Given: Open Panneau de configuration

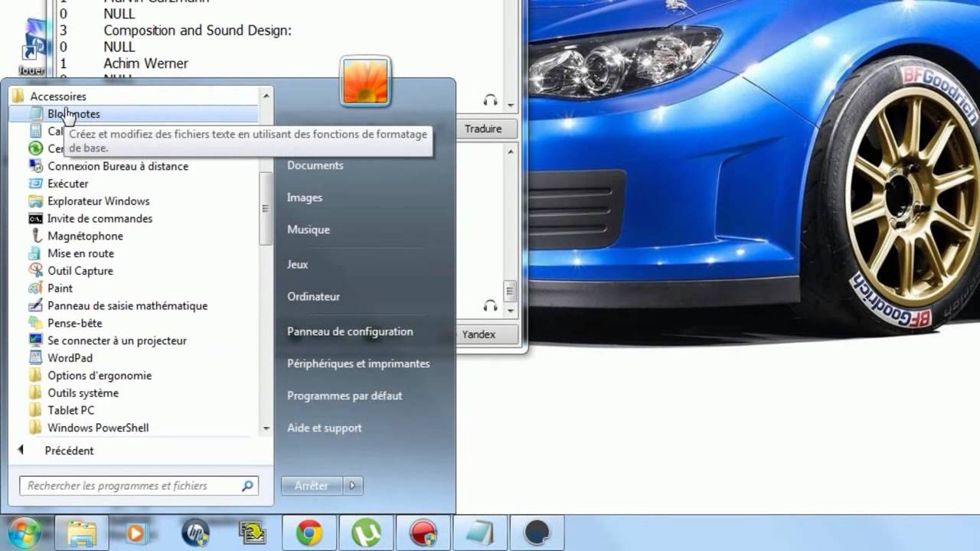Looking at the screenshot, I should pyautogui.click(x=350, y=331).
